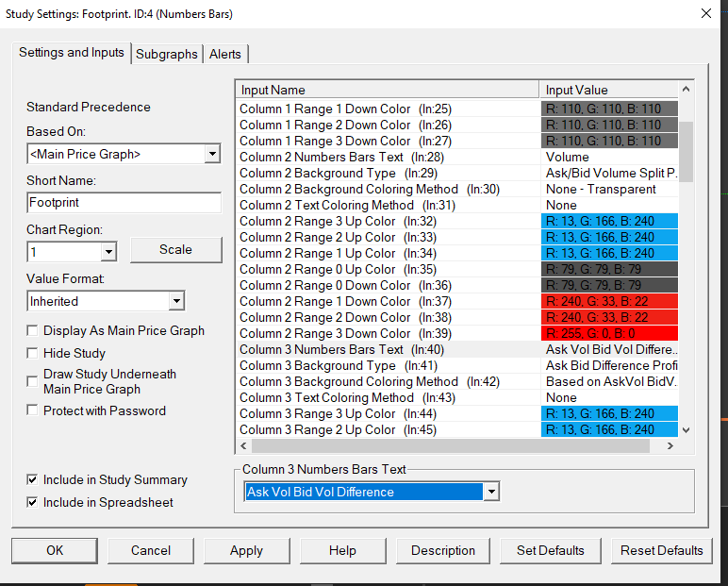Uncheck Include in Study Summary
Viewport: 728px width, 586px height.
click(33, 479)
